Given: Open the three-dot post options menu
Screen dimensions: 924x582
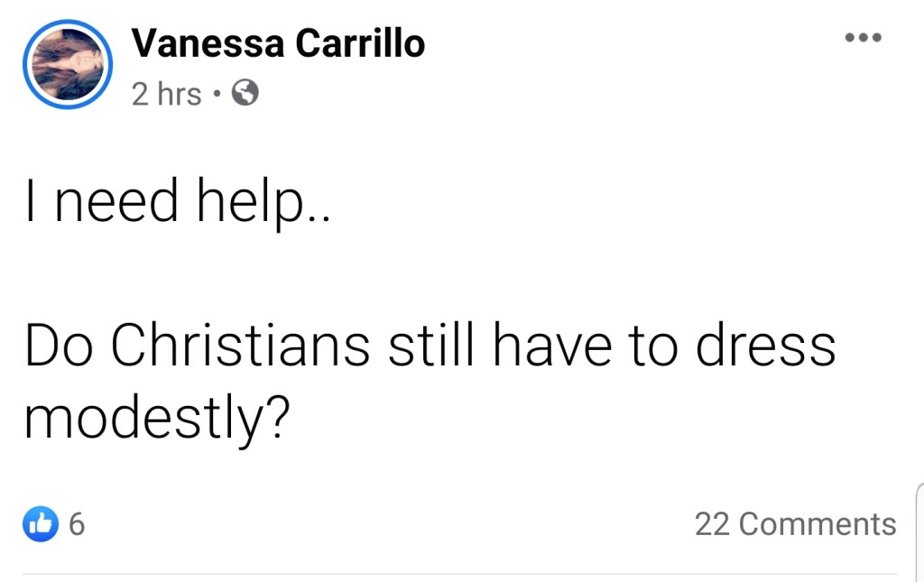Looking at the screenshot, I should coord(862,39).
